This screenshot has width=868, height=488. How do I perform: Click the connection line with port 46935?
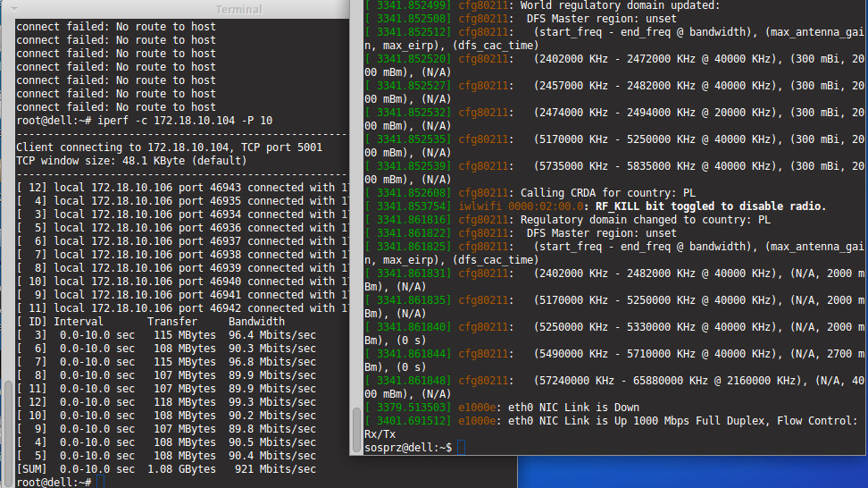[183, 201]
